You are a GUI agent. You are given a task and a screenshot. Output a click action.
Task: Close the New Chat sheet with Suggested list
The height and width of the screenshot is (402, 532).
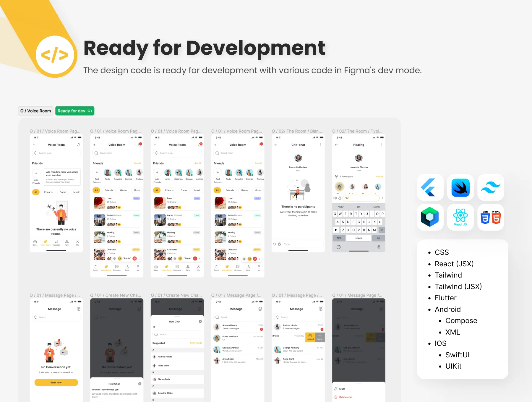(200, 321)
